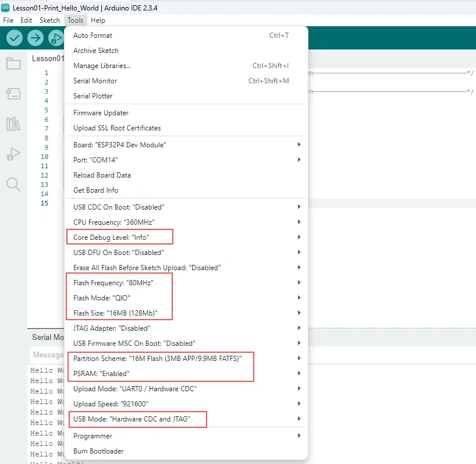Open USB Firmware MSC On Boot option
Image resolution: width=476 pixels, height=464 pixels.
186,343
